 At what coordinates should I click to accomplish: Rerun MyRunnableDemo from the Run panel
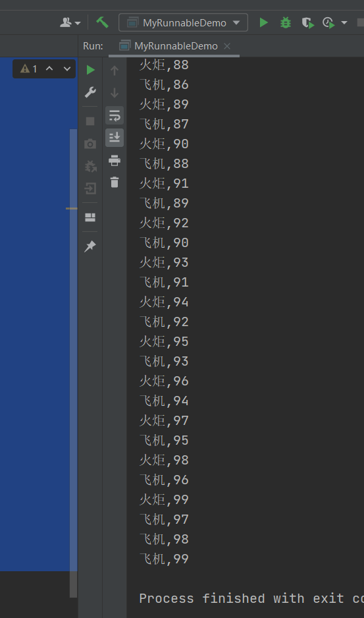[x=91, y=70]
